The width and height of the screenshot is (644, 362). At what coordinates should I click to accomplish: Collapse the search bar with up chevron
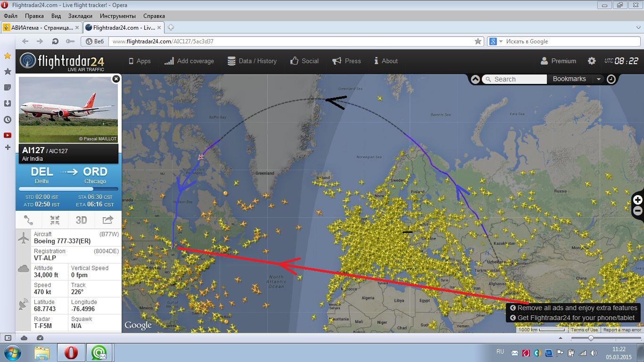click(x=475, y=79)
